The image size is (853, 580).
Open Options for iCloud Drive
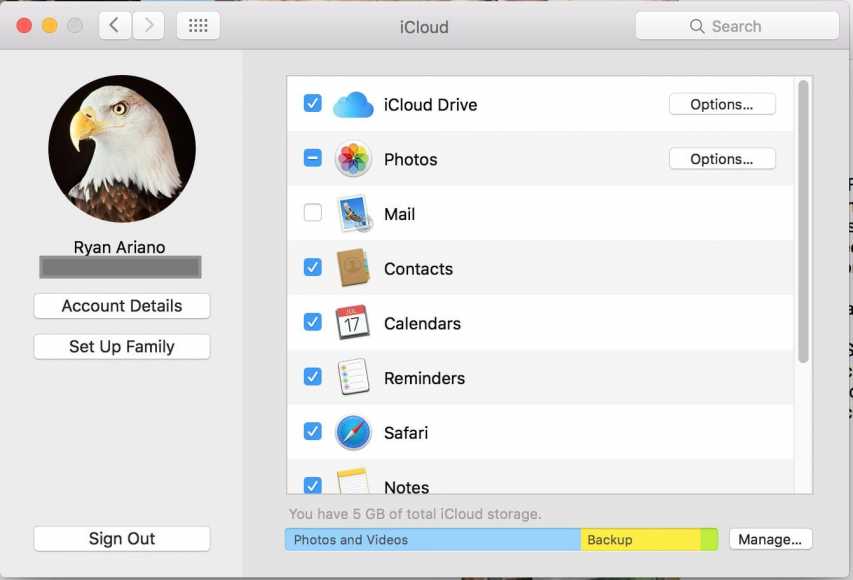tap(722, 103)
